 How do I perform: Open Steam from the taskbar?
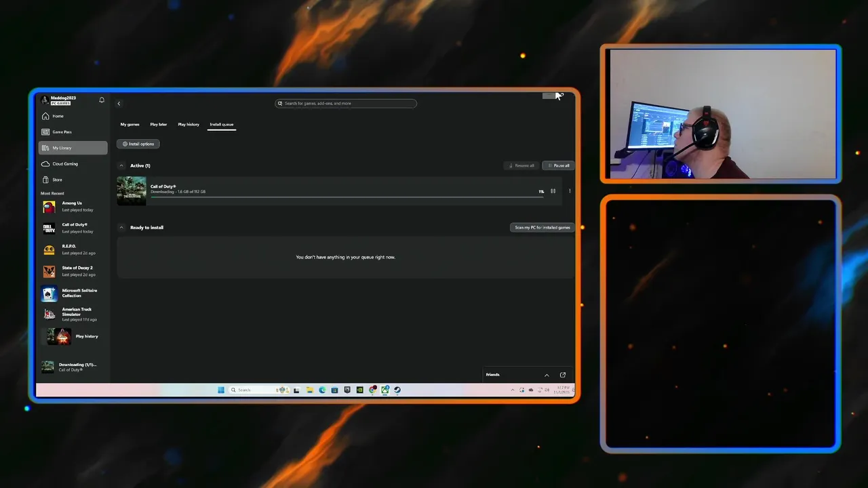(x=397, y=390)
